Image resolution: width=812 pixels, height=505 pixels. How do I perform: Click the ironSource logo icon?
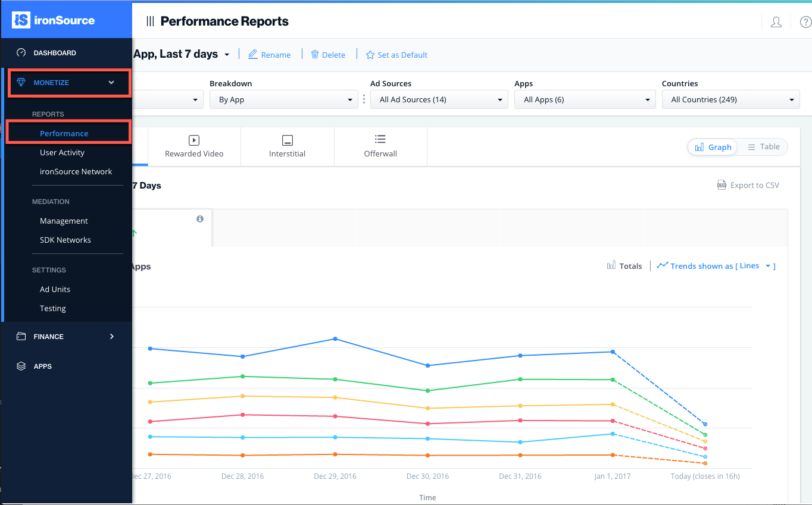click(x=21, y=20)
